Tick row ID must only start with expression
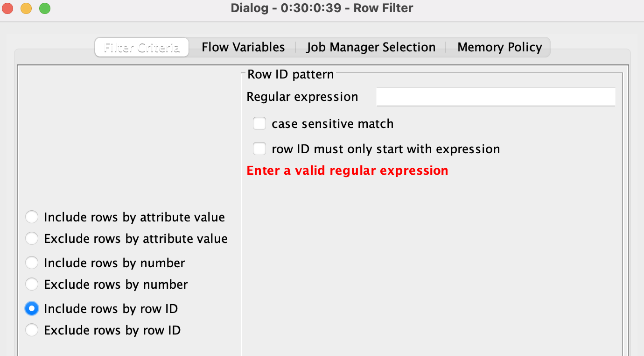The image size is (644, 356). tap(259, 149)
